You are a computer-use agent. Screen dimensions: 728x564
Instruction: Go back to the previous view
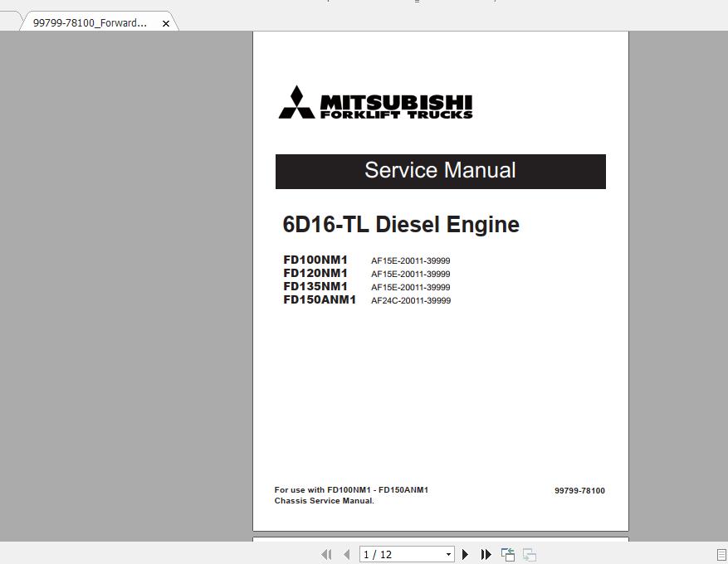click(507, 554)
